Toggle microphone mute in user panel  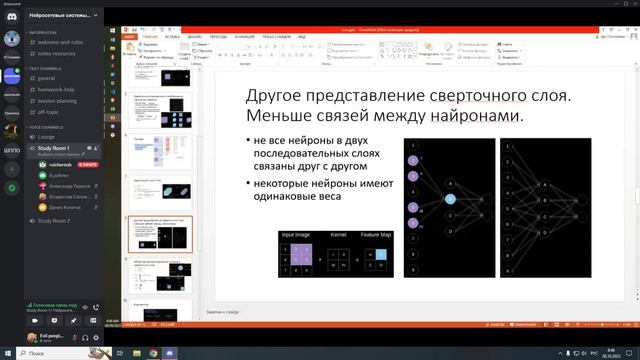[x=75, y=338]
